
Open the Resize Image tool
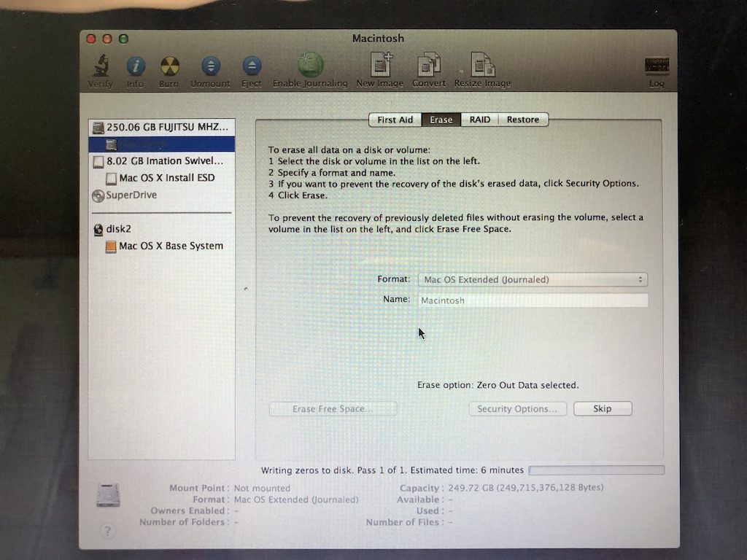click(x=482, y=67)
